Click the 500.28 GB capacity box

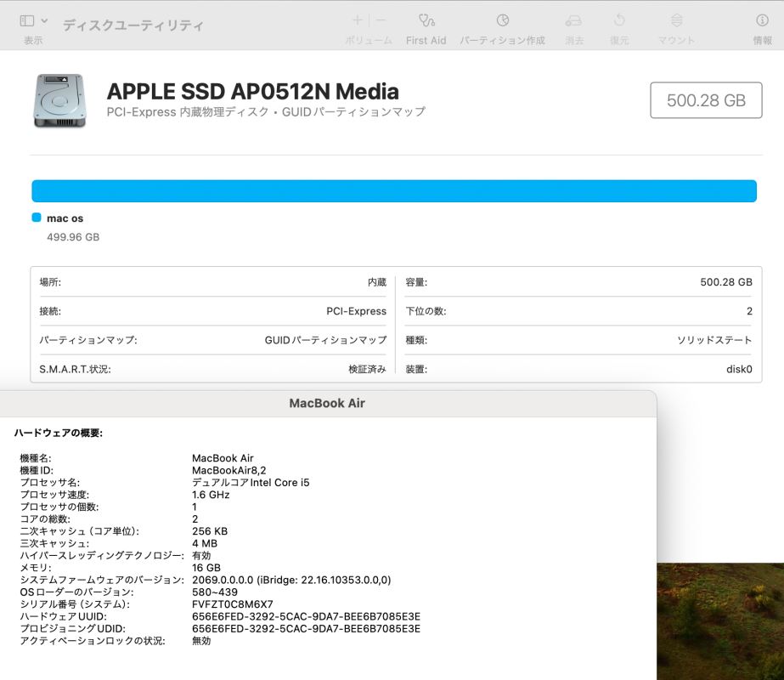[x=705, y=100]
